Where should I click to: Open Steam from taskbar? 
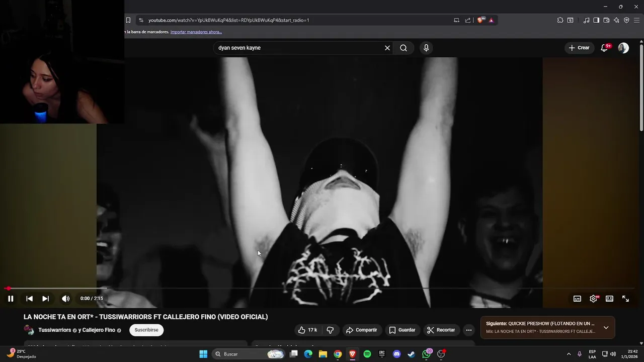[411, 354]
